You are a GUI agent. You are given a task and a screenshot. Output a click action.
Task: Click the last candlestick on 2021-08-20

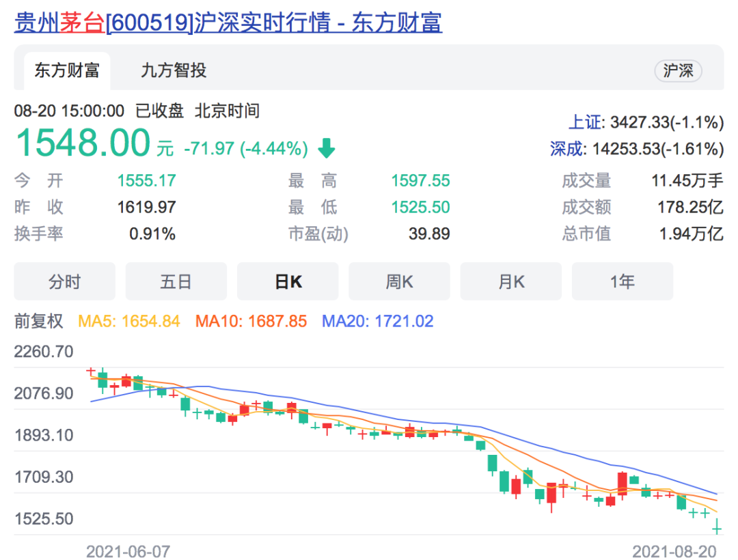click(x=717, y=527)
